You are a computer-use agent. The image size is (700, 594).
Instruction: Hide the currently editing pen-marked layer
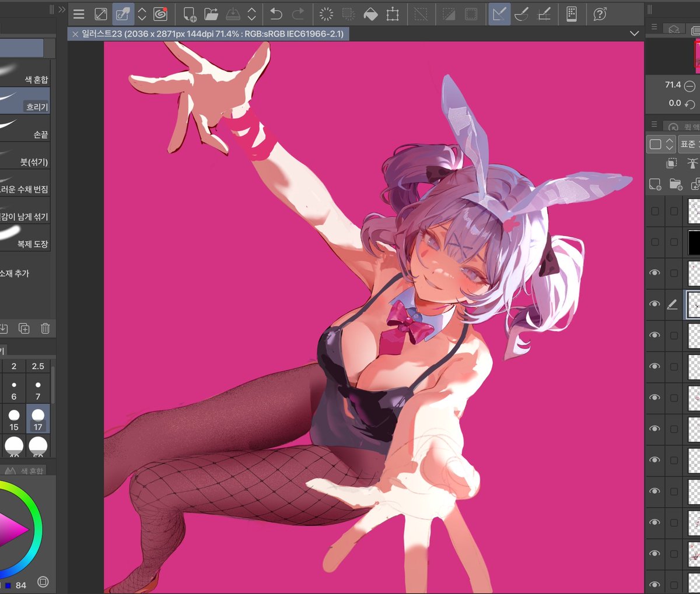654,304
